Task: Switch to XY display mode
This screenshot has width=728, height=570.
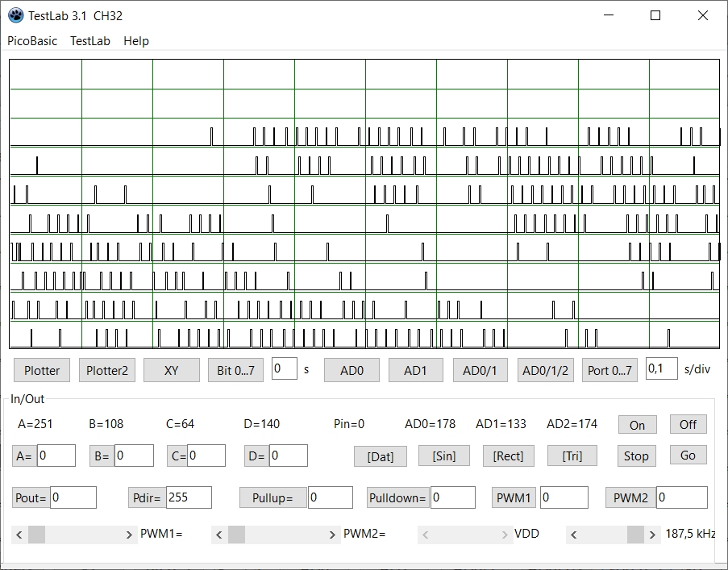Action: tap(171, 370)
